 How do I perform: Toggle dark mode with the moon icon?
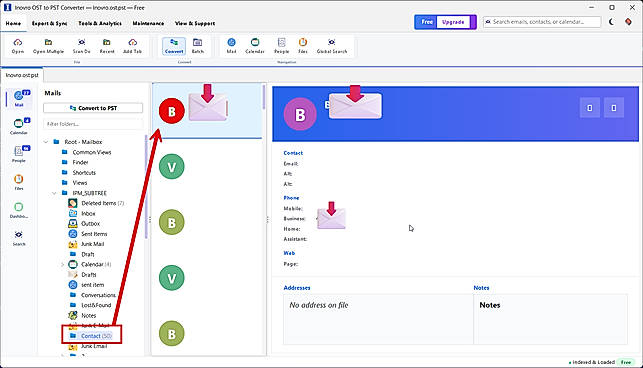click(x=611, y=22)
